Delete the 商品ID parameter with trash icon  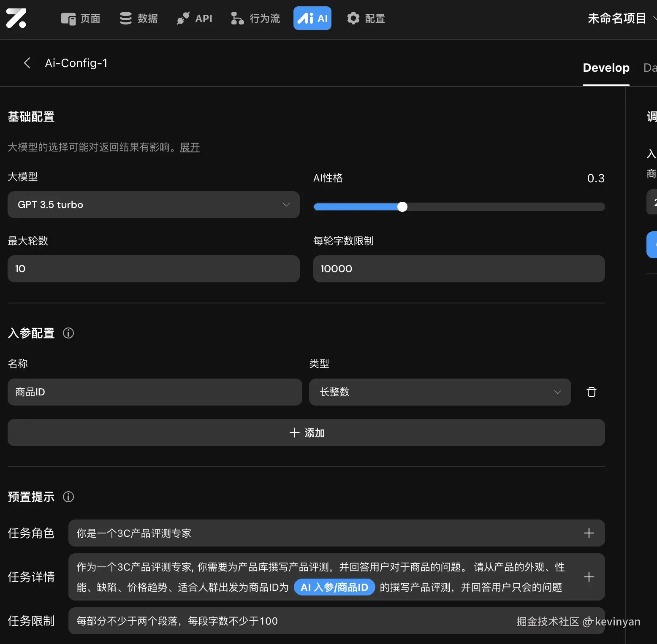pos(592,392)
